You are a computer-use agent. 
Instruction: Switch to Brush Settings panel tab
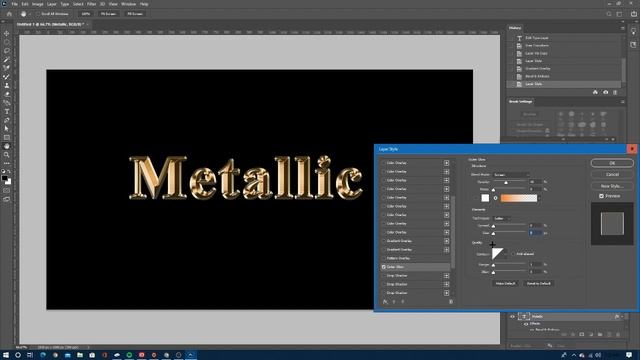coord(520,102)
